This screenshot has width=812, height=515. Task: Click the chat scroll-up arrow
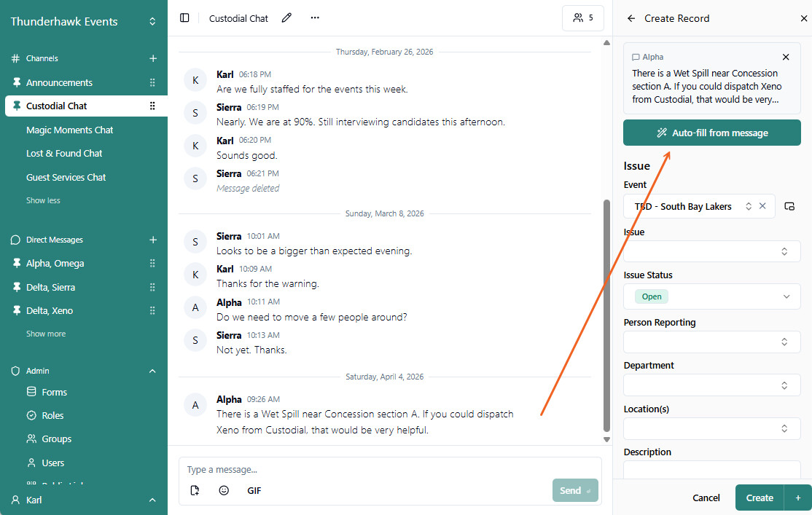click(x=606, y=43)
